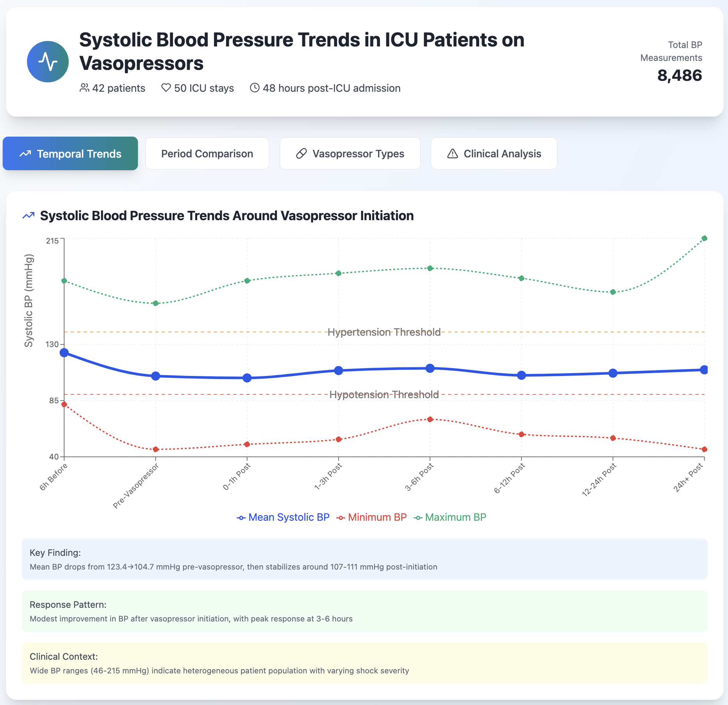This screenshot has width=728, height=705.
Task: Click the mean BP point at 6h Before
Action: pyautogui.click(x=64, y=353)
